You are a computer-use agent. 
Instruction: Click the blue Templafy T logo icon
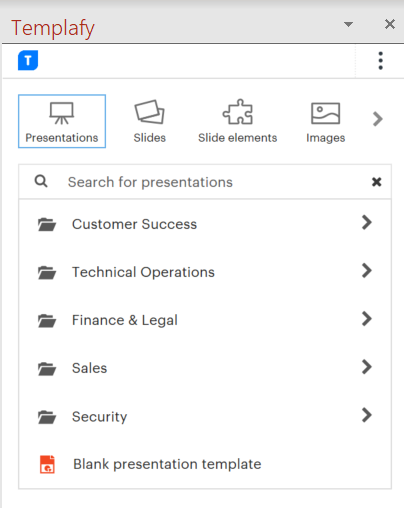click(x=28, y=60)
